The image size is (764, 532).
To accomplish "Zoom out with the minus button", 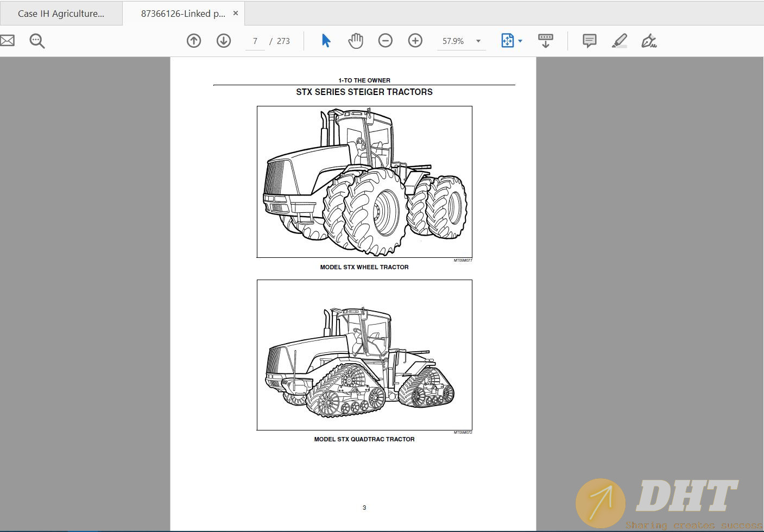I will click(386, 41).
